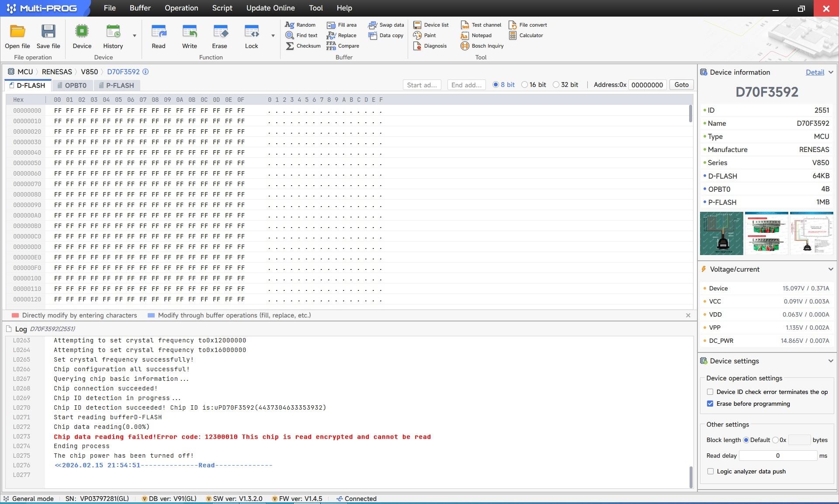Click the Lock chip icon
839x504 pixels.
click(x=252, y=32)
